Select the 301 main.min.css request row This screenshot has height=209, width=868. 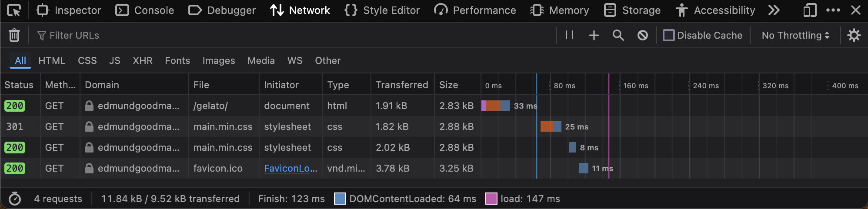pos(434,127)
